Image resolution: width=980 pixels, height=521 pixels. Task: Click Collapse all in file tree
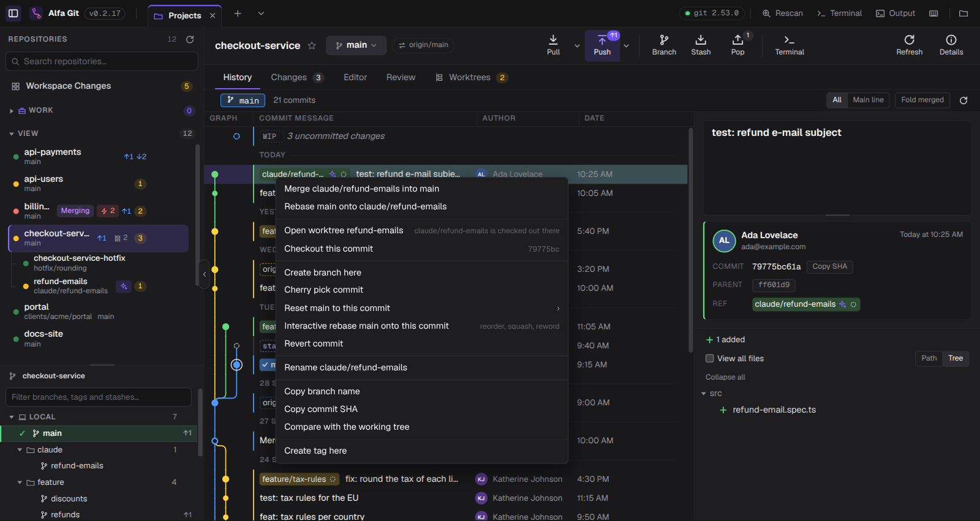[725, 377]
